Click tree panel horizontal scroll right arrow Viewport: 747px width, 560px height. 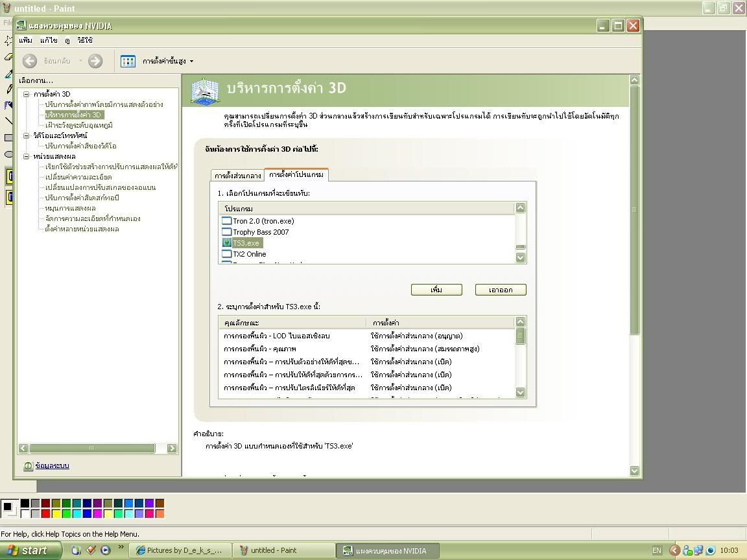[172, 448]
